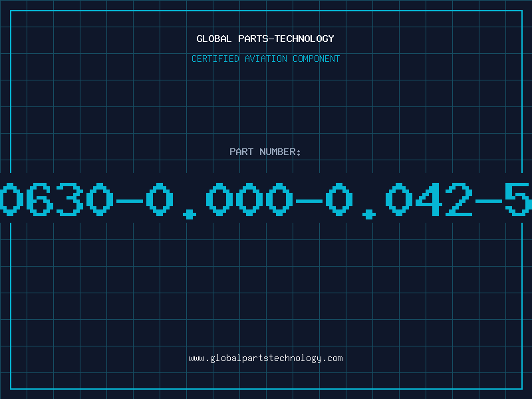The width and height of the screenshot is (532, 399).
Task: Open the www.globalpartstechnology.com link
Action: point(265,358)
